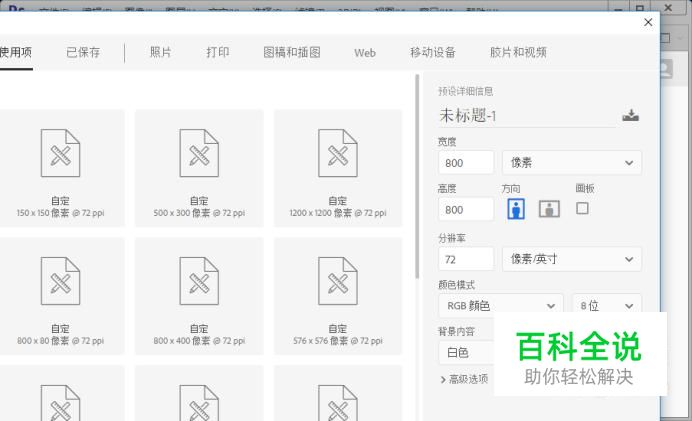The height and width of the screenshot is (421, 692).
Task: Open the 8 位 bit depth dropdown
Action: tap(607, 305)
